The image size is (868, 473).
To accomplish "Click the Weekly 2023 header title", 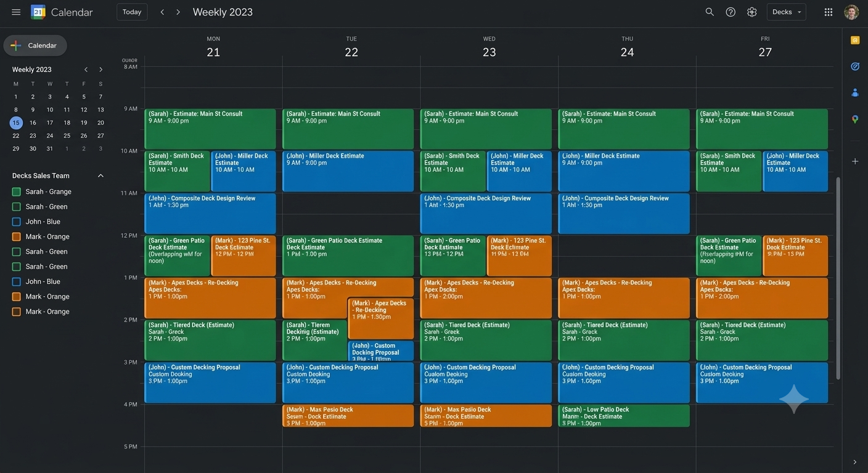I will click(x=223, y=12).
